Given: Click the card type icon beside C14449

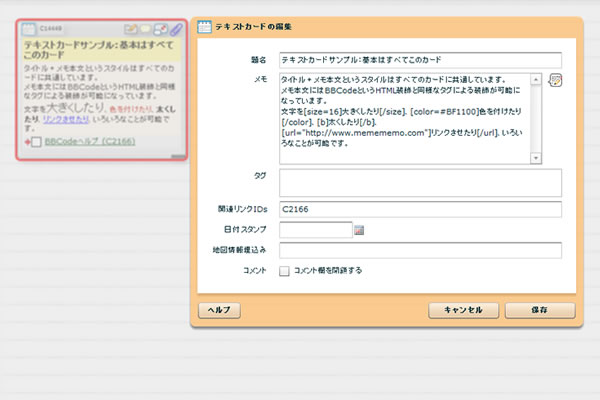Looking at the screenshot, I should click(x=29, y=30).
